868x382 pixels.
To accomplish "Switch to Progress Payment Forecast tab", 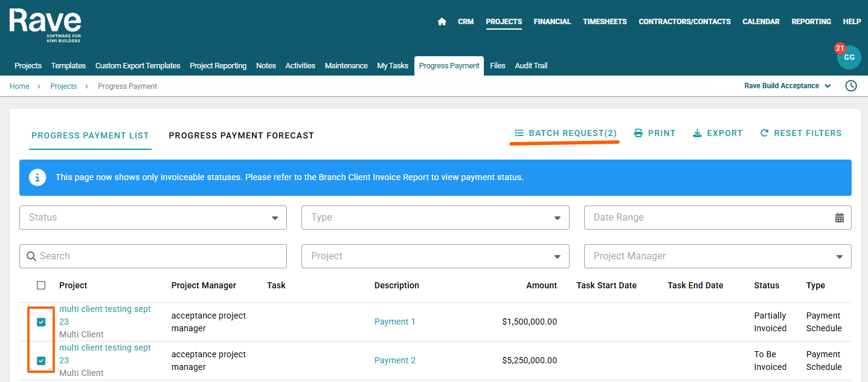I will pyautogui.click(x=241, y=135).
